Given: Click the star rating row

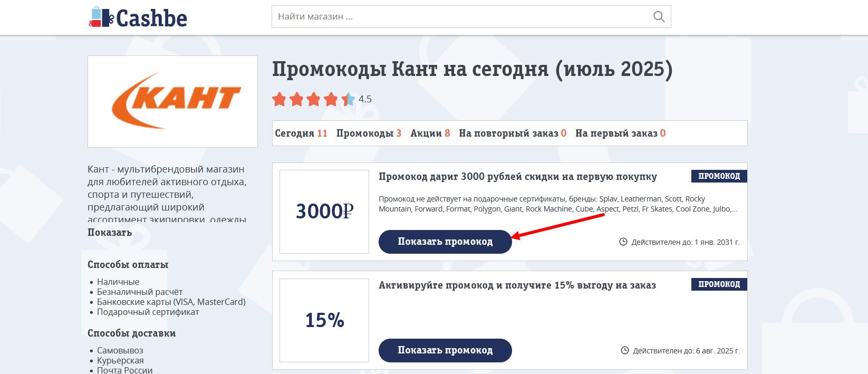Looking at the screenshot, I should [x=313, y=99].
